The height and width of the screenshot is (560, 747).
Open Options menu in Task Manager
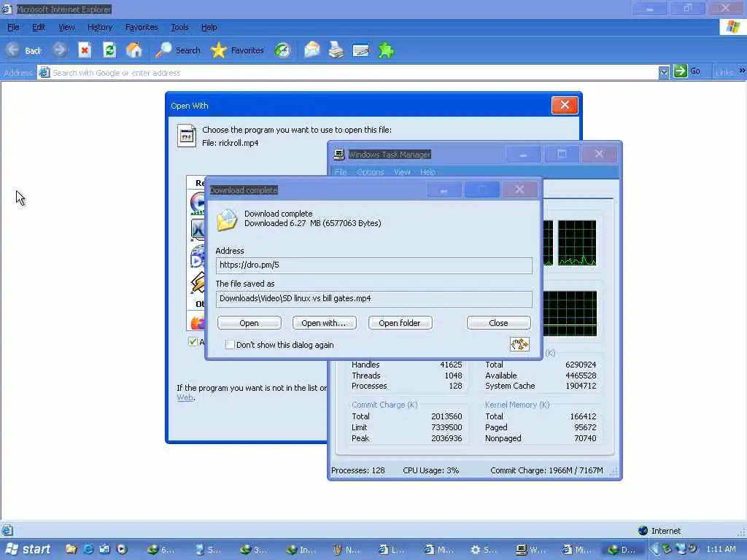(370, 172)
